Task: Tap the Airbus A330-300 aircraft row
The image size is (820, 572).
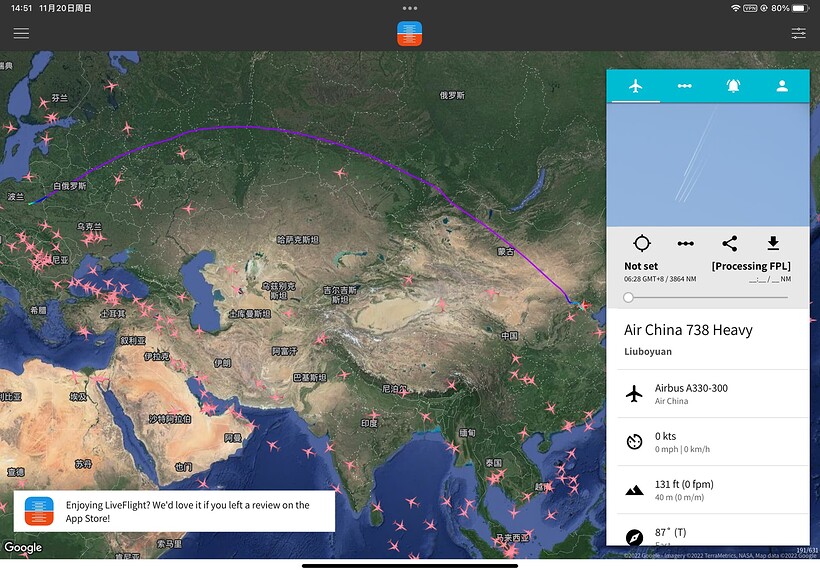Action: [x=712, y=394]
